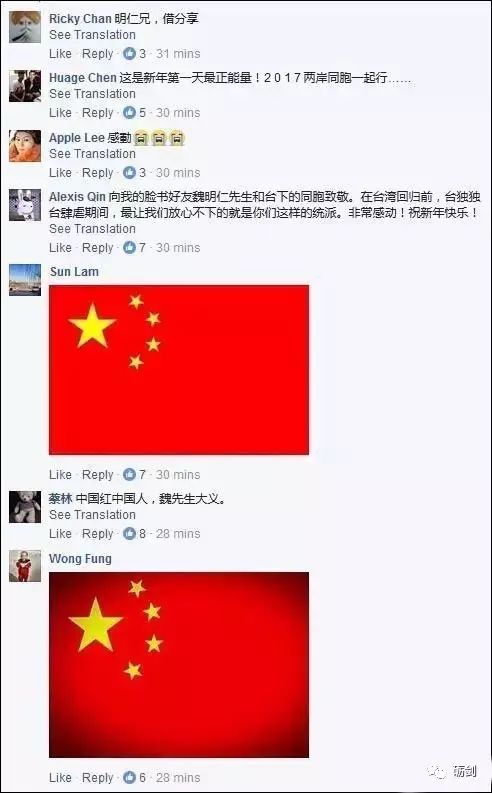
Task: Click the 28 mins timestamp on 蔡林's comment
Action: click(x=178, y=534)
